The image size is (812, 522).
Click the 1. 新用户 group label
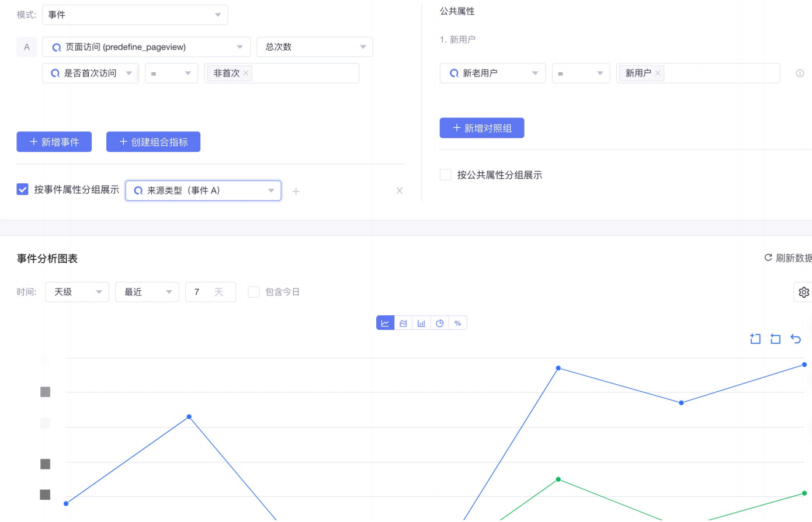click(457, 40)
